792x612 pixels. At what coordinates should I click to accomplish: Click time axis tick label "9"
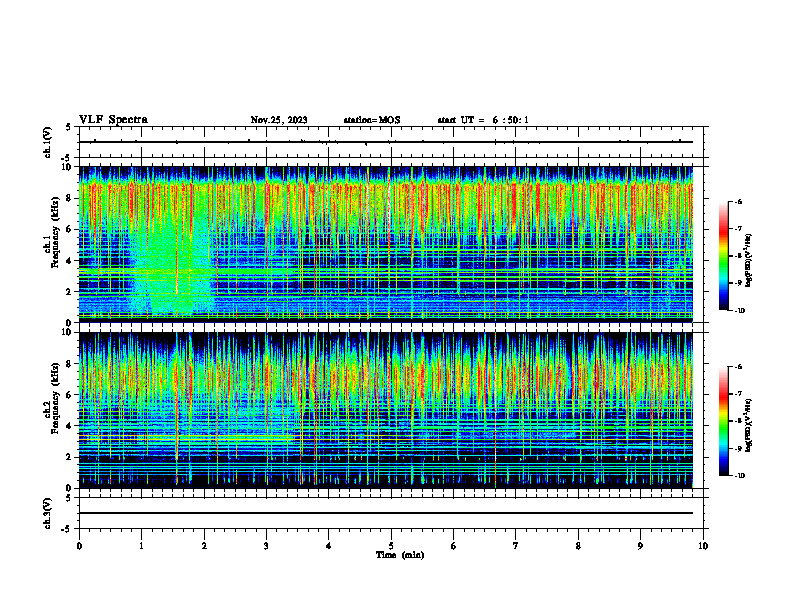[x=640, y=546]
